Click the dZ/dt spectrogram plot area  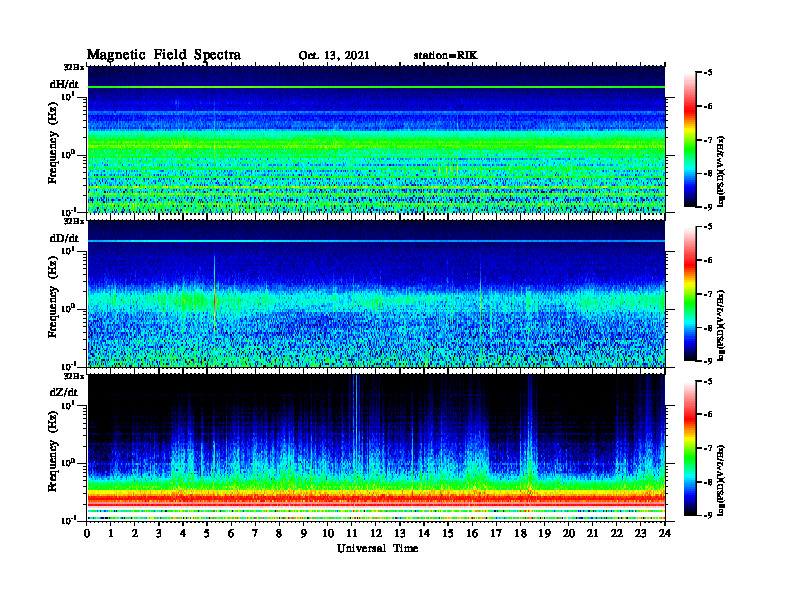pos(376,448)
